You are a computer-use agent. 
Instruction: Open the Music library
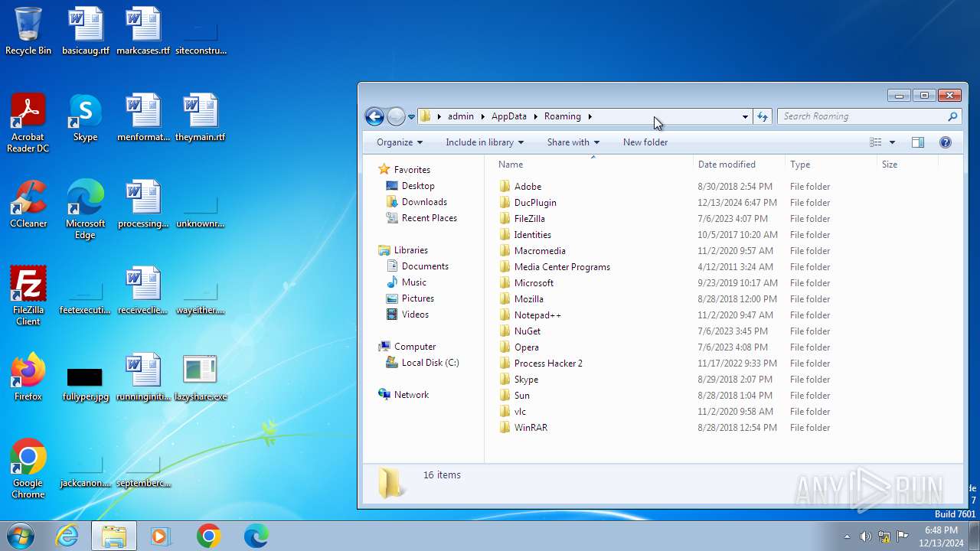point(414,282)
